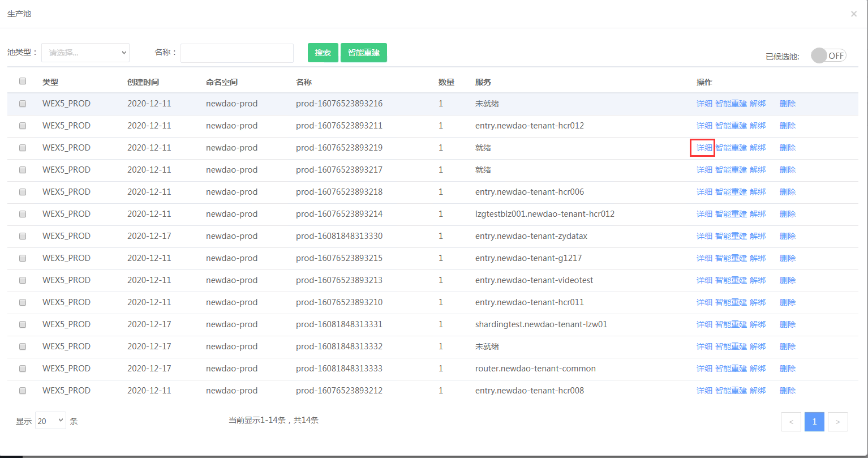Select service entry.newdao-tenant-g1217 cell
The height and width of the screenshot is (458, 868).
point(528,258)
